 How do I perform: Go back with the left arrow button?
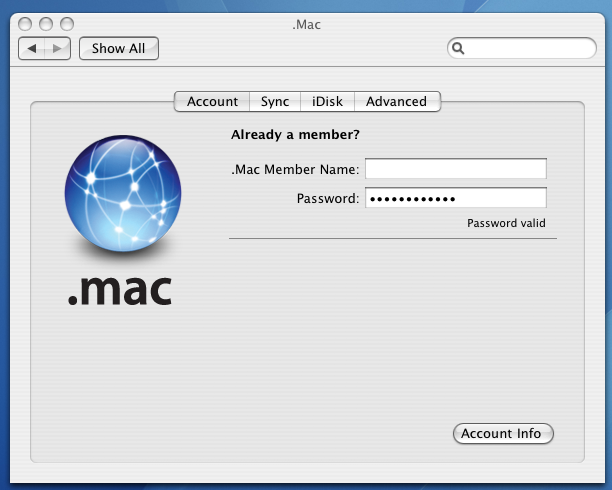[x=32, y=48]
